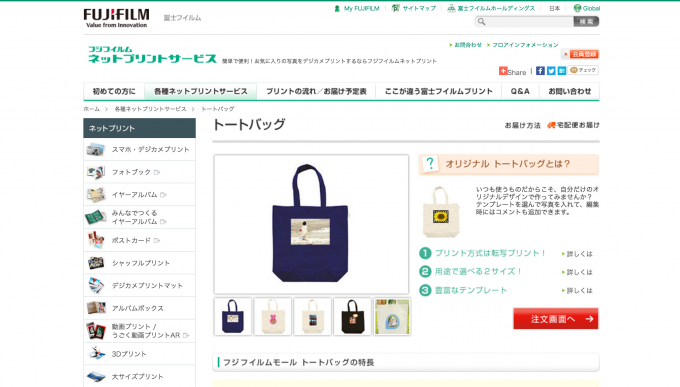Click the デジカメプリントマット sidebar icon

(x=96, y=285)
